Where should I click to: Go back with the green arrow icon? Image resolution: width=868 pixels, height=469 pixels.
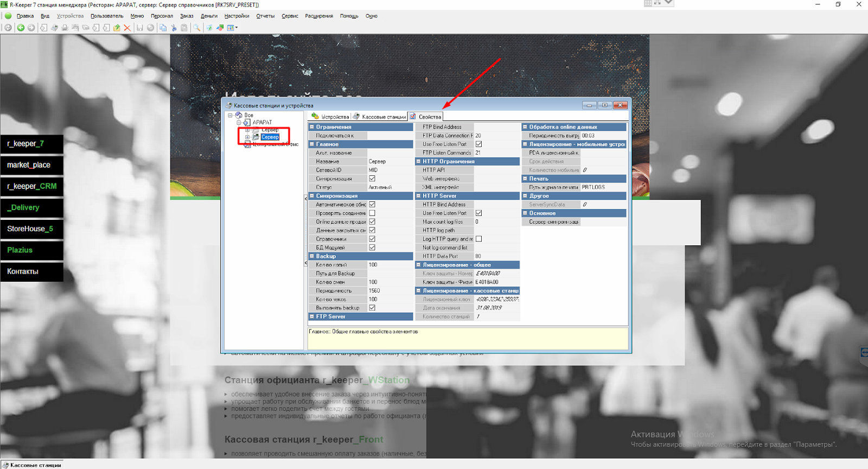(x=21, y=28)
